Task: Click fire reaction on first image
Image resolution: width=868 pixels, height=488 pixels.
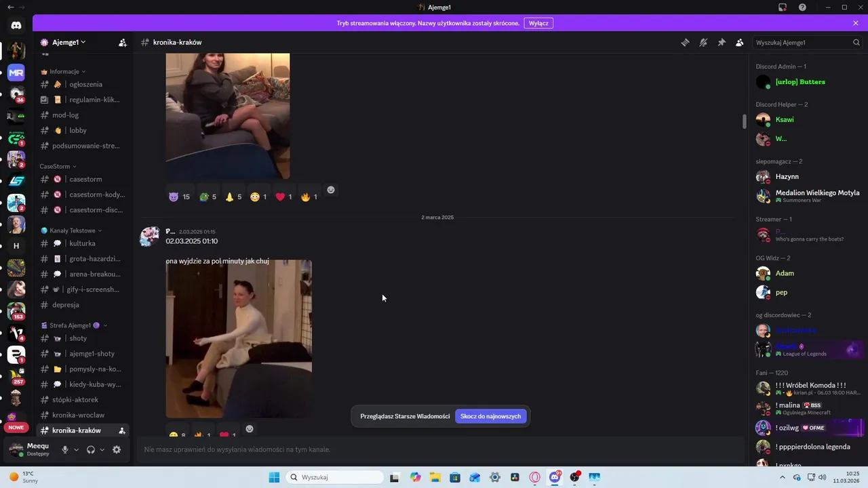Action: point(309,197)
